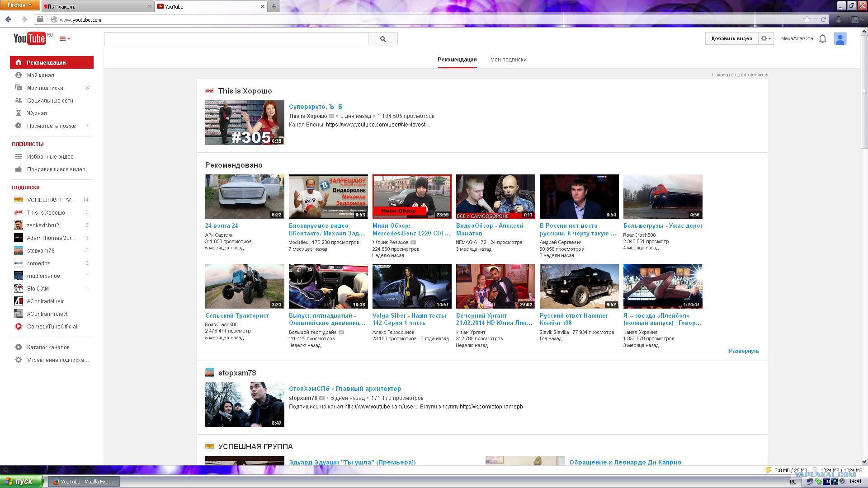Open Понравившиеся видео playlist
Image resolution: width=868 pixels, height=488 pixels.
(52, 169)
